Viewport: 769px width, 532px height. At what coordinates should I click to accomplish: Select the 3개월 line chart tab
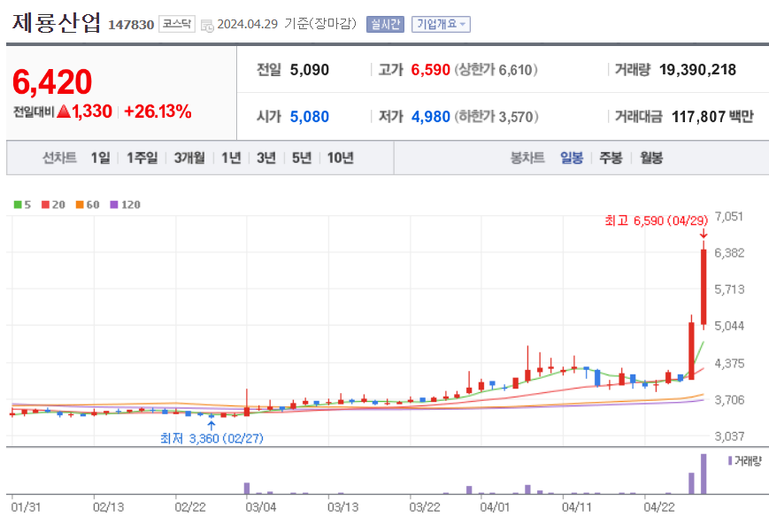[x=189, y=158]
